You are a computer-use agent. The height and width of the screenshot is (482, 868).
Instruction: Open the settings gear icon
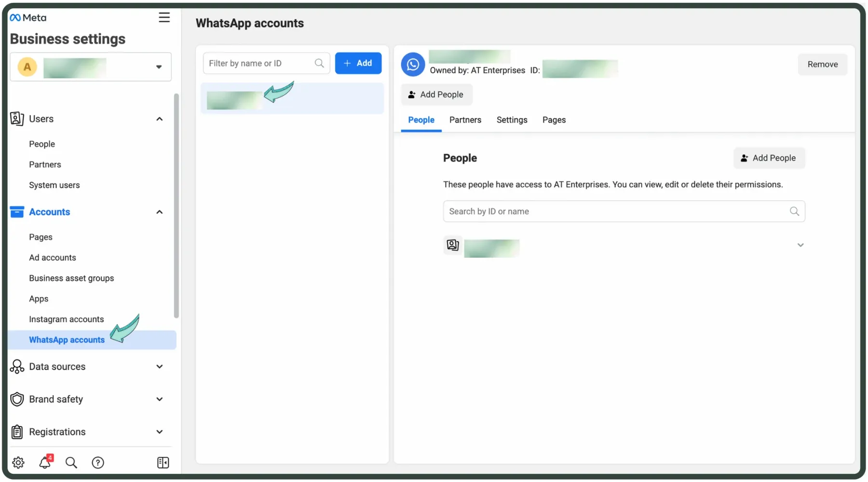pos(18,463)
